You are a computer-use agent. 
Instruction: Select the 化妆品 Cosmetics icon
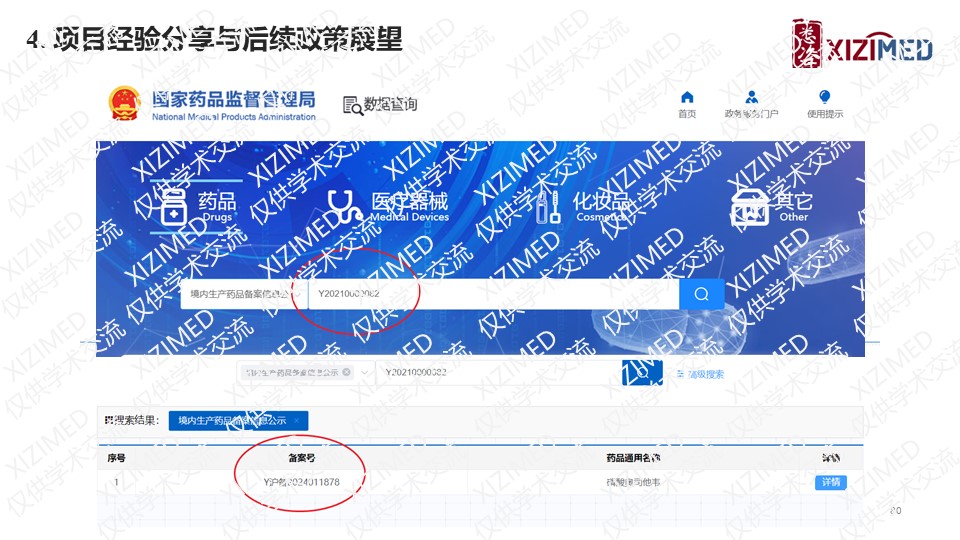pos(547,208)
